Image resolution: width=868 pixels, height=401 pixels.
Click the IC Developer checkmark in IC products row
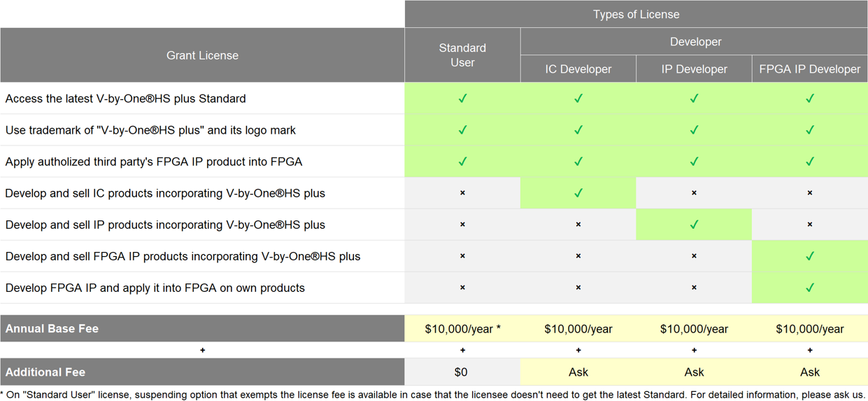tap(578, 193)
